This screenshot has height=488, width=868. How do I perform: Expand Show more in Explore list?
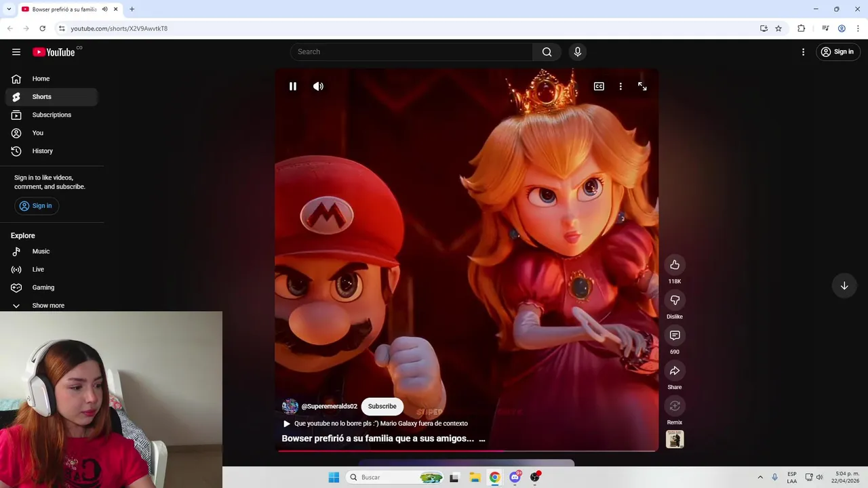point(52,306)
